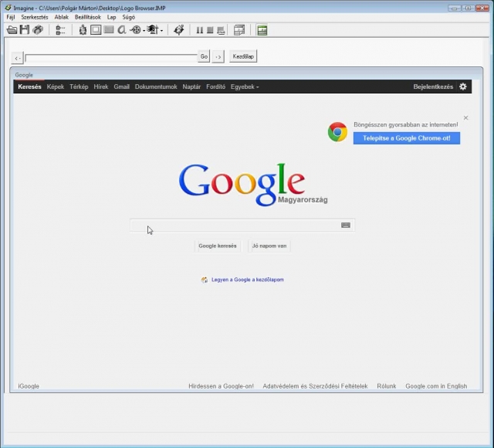Select the framed square pane icon

tap(96, 30)
